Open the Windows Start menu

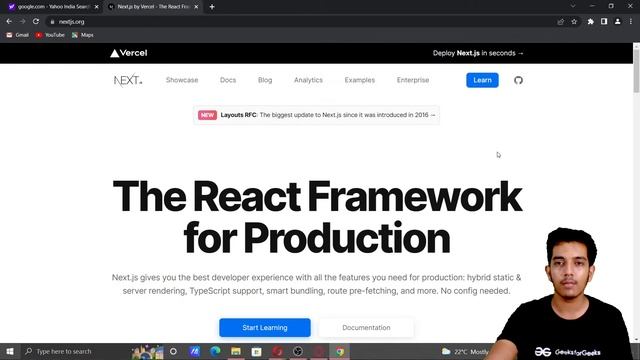[10, 351]
